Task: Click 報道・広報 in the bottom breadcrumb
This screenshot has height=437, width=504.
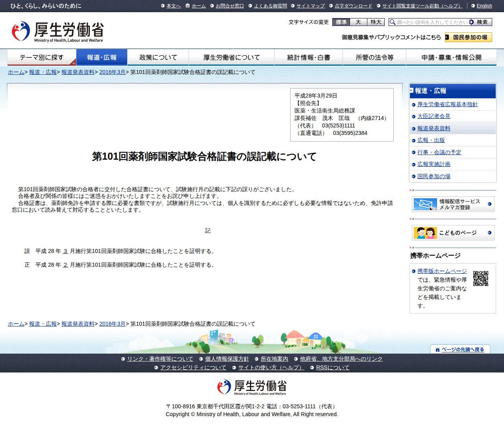Action: click(x=43, y=324)
